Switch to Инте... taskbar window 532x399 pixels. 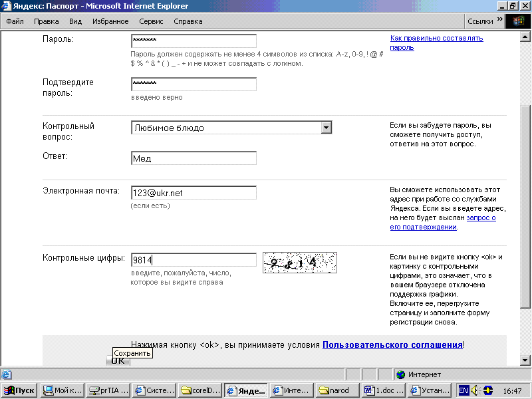292,390
